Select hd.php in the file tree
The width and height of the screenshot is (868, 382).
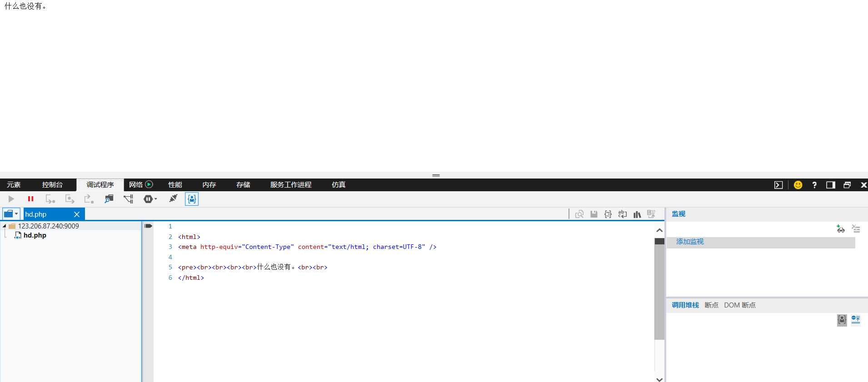pyautogui.click(x=35, y=235)
